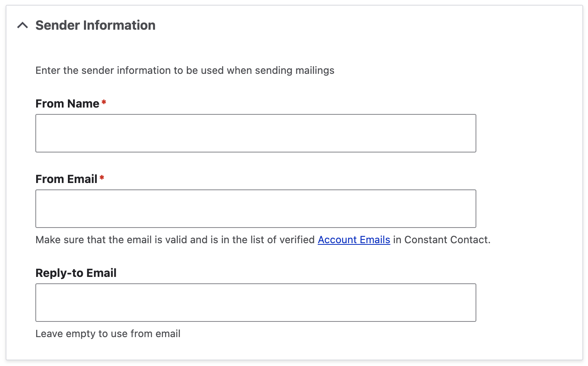The width and height of the screenshot is (588, 366).
Task: Click the "Make sure that the email" help text
Action: pyautogui.click(x=120, y=240)
